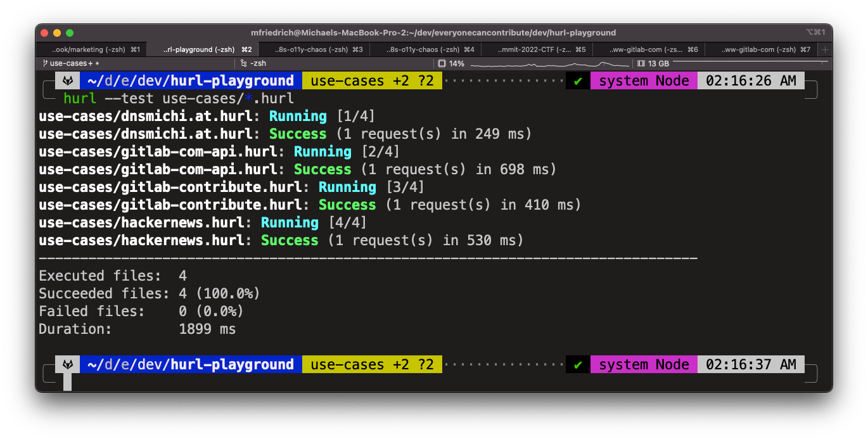Open a new tab with the plus button

[825, 49]
